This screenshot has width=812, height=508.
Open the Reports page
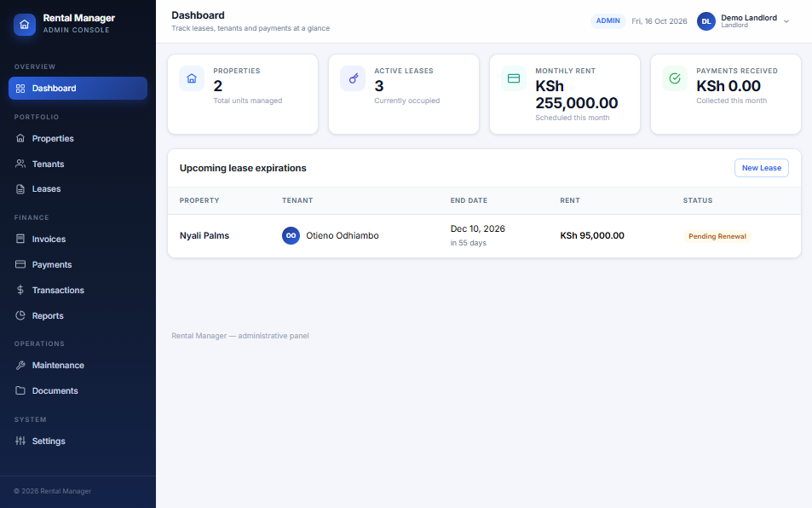click(x=78, y=315)
